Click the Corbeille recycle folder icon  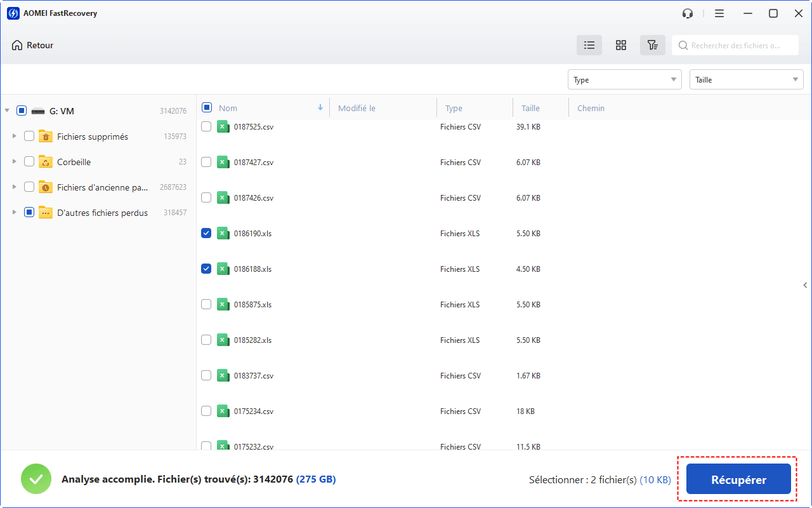coord(46,162)
